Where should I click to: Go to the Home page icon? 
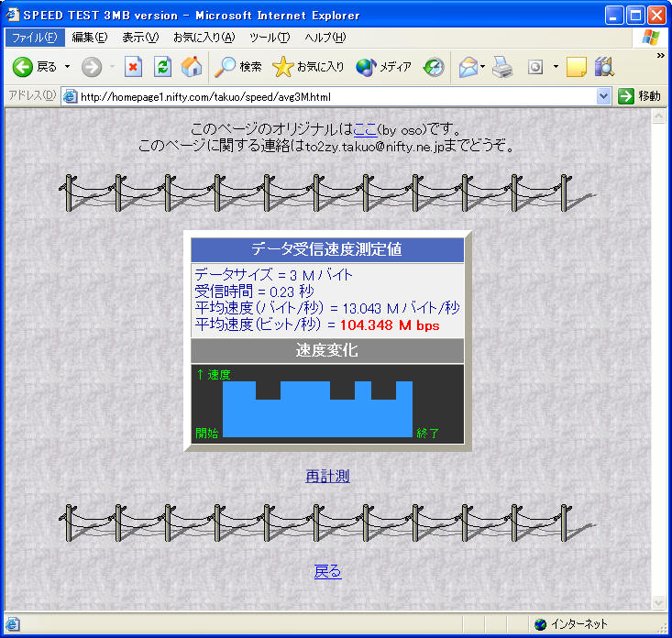point(191,67)
